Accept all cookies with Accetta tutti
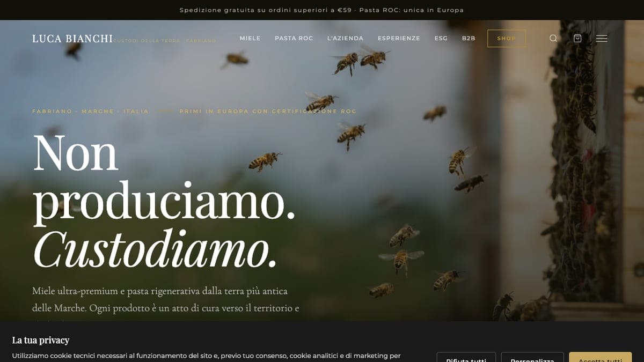The image size is (644, 362). point(600,357)
